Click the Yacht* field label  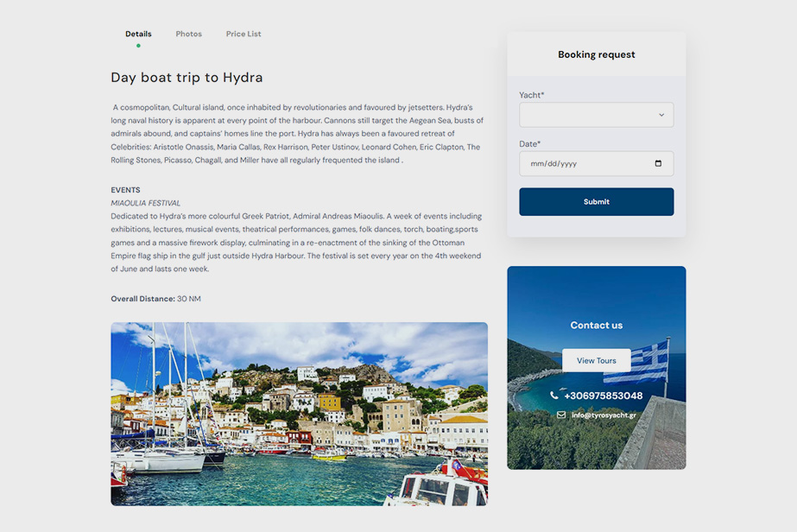click(x=532, y=95)
